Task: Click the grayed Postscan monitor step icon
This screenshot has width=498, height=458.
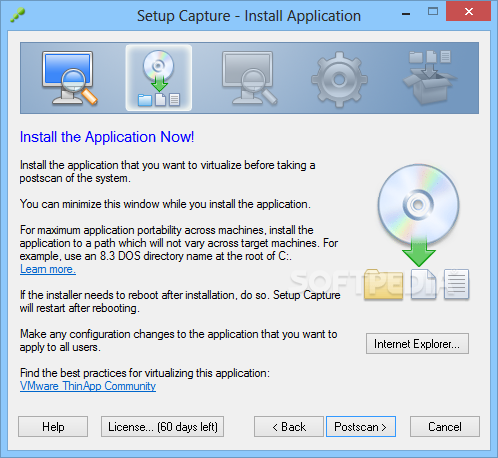Action: tap(249, 78)
